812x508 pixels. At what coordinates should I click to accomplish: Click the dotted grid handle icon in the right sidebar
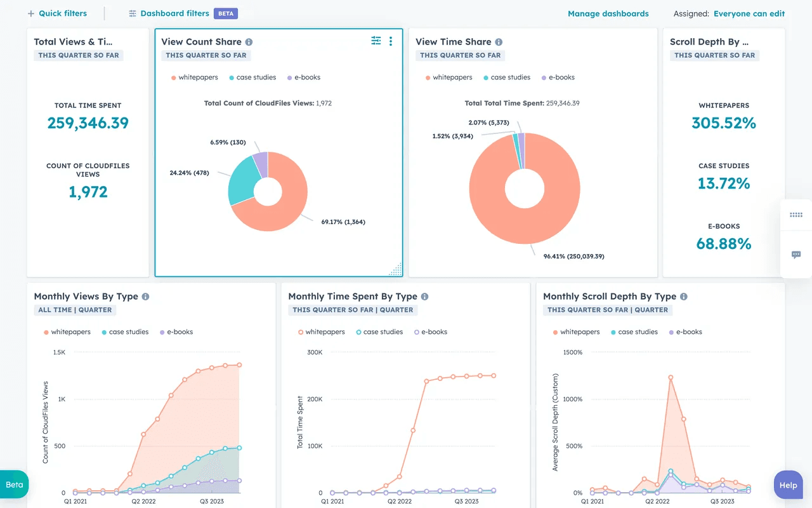pos(796,215)
